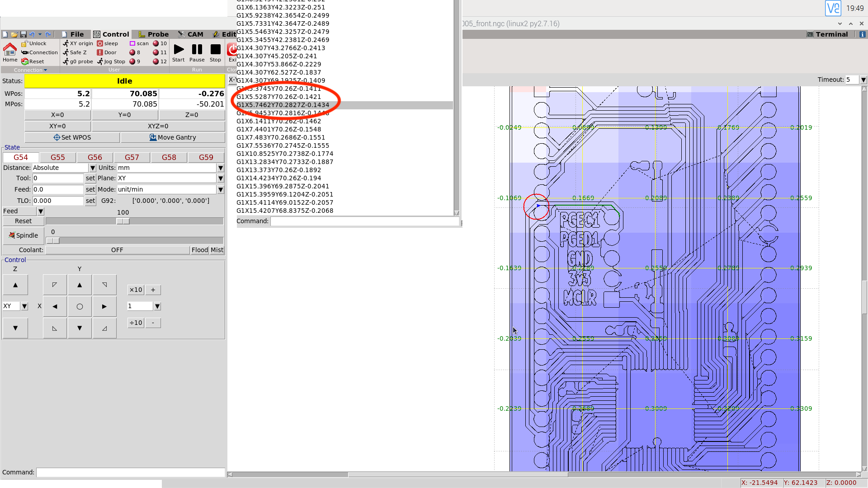Select the G55 work coordinate system

(x=57, y=157)
